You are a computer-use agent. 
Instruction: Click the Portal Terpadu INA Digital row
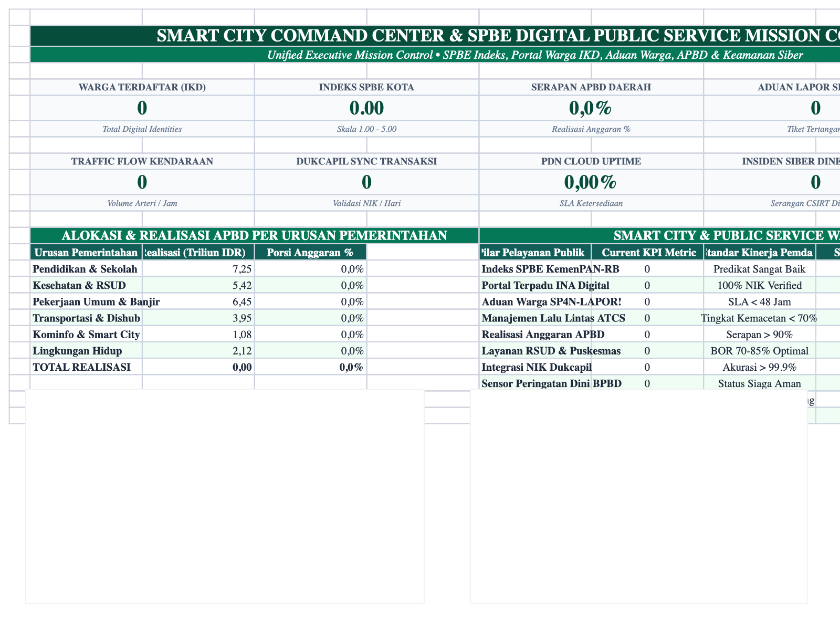click(535, 285)
